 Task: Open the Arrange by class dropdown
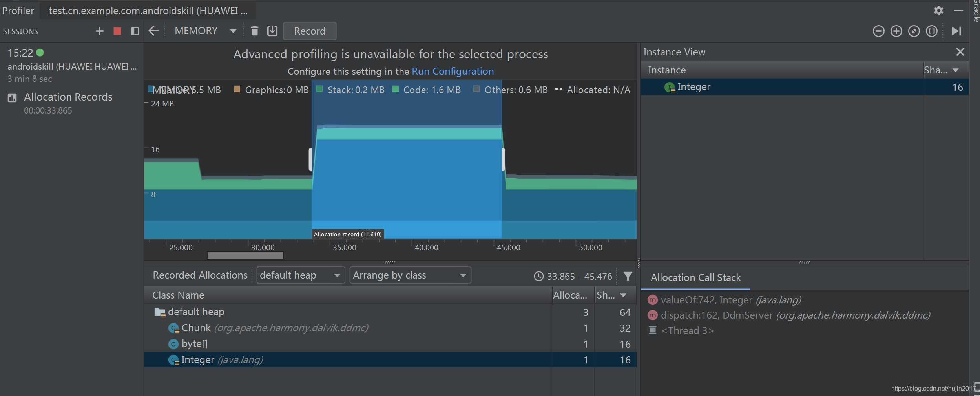(410, 275)
